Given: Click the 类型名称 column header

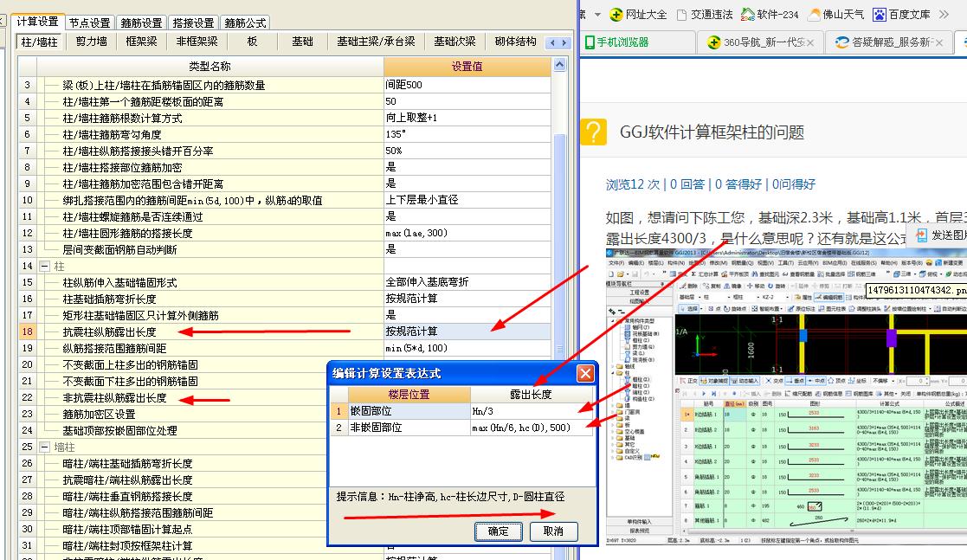Looking at the screenshot, I should [210, 67].
